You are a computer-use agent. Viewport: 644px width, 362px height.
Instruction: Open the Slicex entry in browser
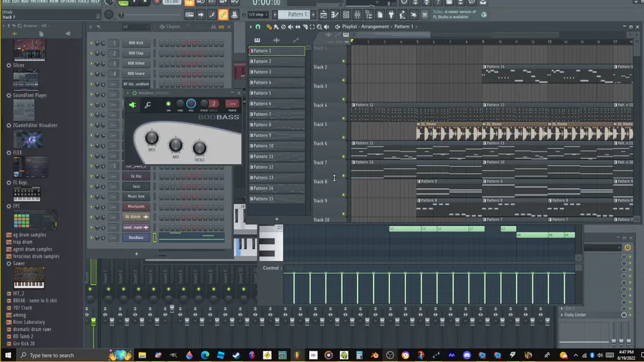point(19,65)
